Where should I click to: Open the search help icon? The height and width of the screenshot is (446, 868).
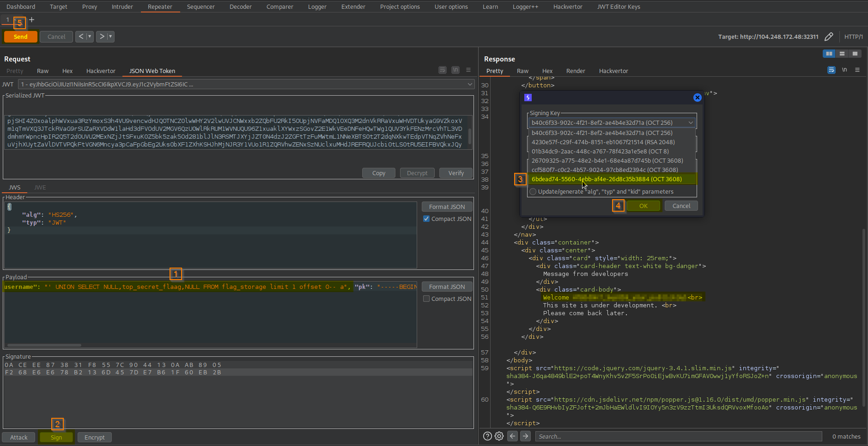point(487,436)
